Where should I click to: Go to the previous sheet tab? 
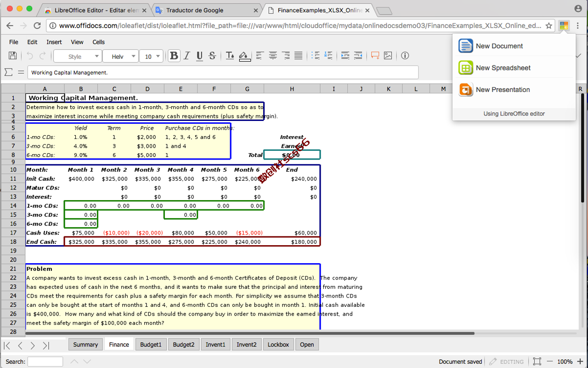pos(20,345)
